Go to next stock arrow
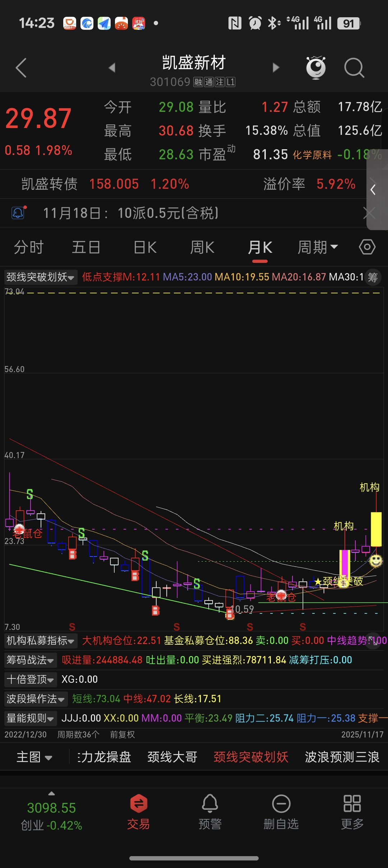The height and width of the screenshot is (868, 388). tap(276, 68)
